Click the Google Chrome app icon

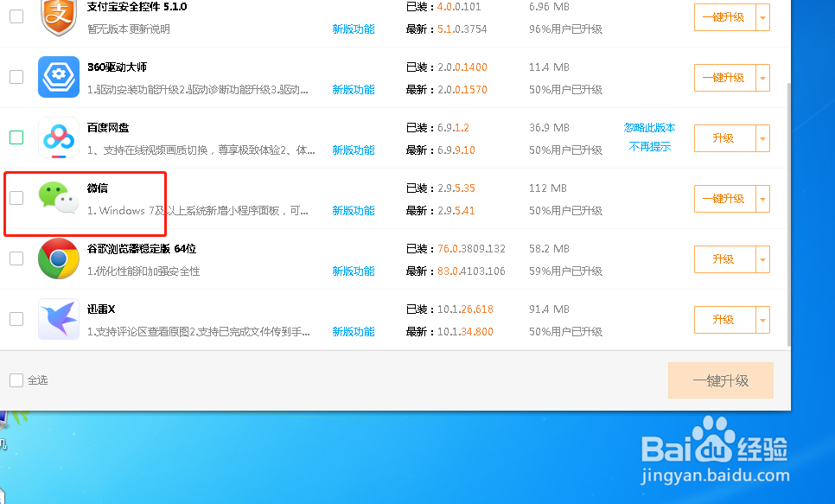pyautogui.click(x=59, y=258)
